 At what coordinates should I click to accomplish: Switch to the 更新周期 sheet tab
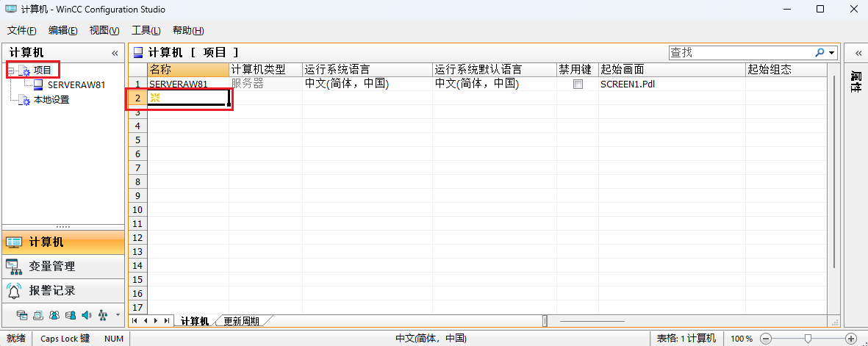[241, 321]
